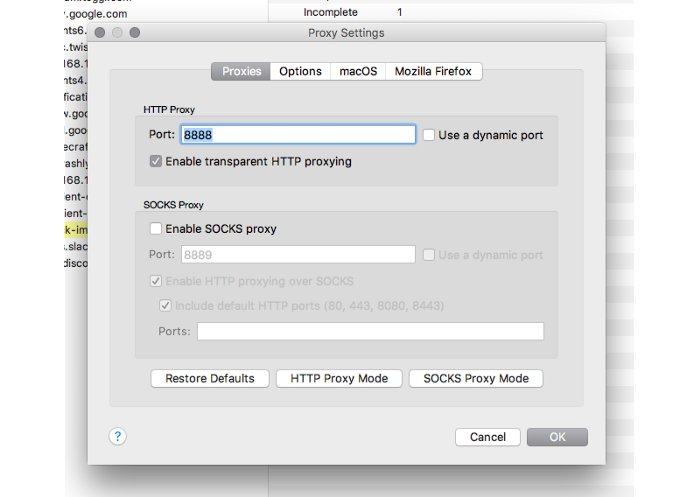The width and height of the screenshot is (700, 497).
Task: Enable dynamic port for HTTP Proxy
Action: click(x=429, y=135)
